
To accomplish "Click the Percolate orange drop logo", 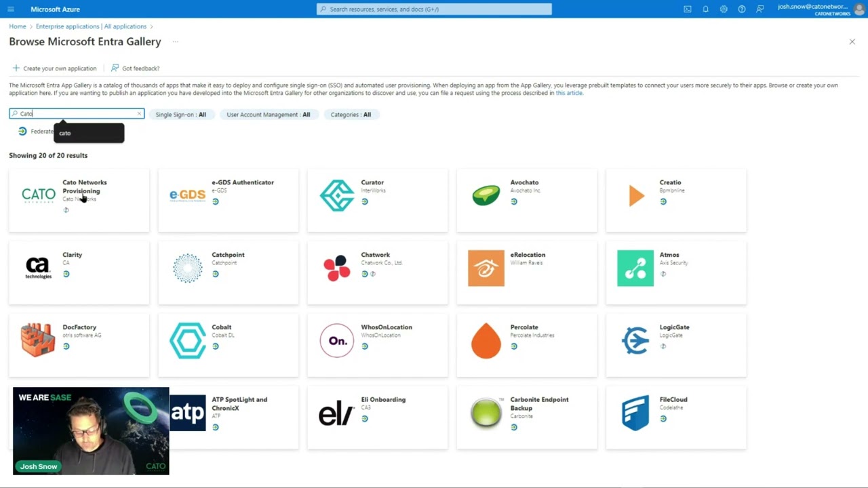I will tap(486, 340).
